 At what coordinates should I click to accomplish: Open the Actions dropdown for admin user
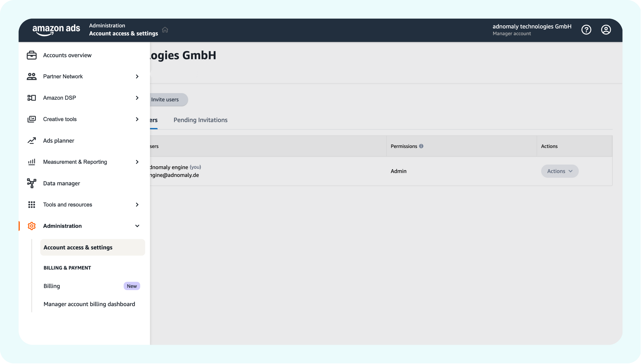point(559,171)
